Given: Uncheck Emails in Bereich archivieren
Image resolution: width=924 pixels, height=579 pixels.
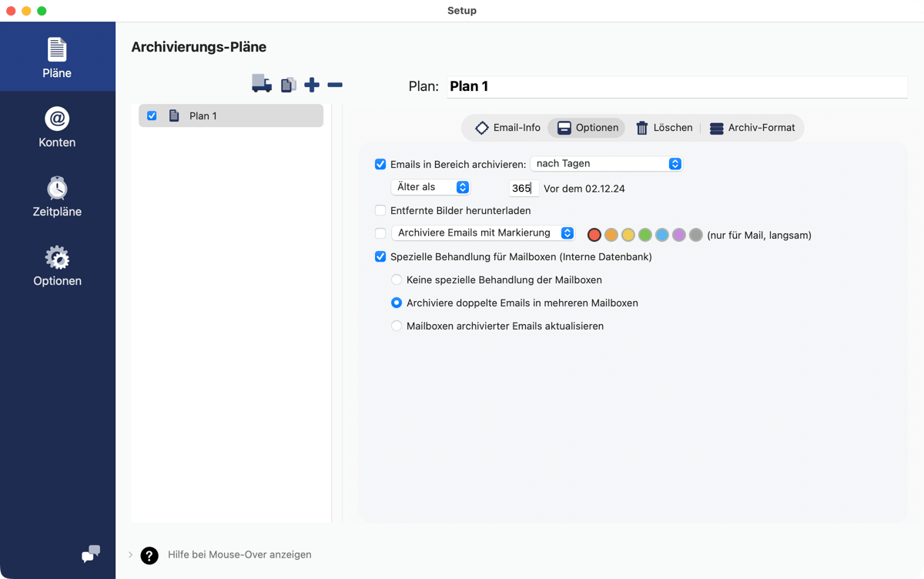Looking at the screenshot, I should point(380,164).
